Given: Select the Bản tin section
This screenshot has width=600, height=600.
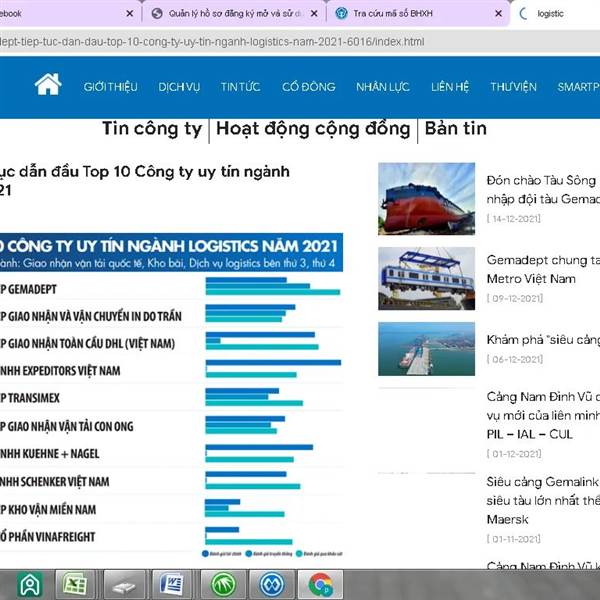Looking at the screenshot, I should pos(456,129).
